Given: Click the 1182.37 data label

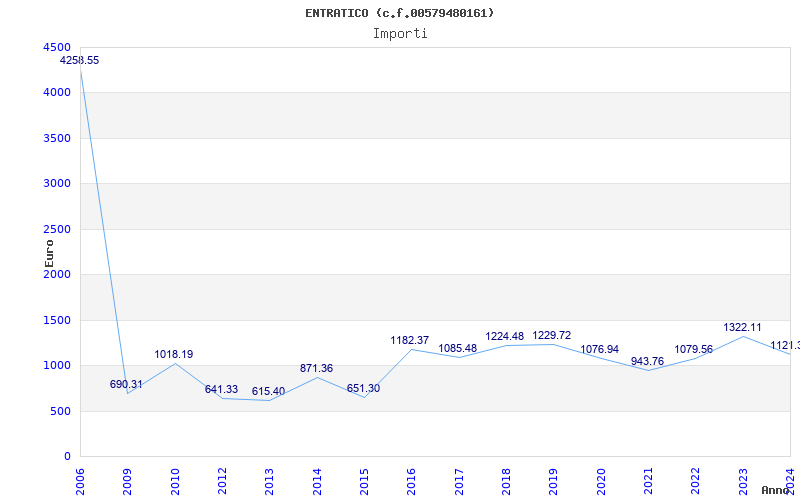Looking at the screenshot, I should pos(410,340).
